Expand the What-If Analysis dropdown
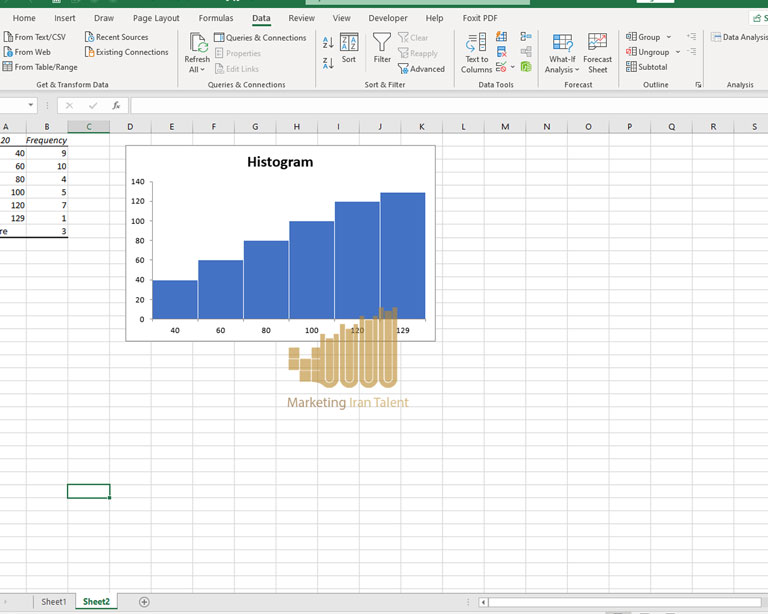This screenshot has height=614, width=768. click(577, 70)
